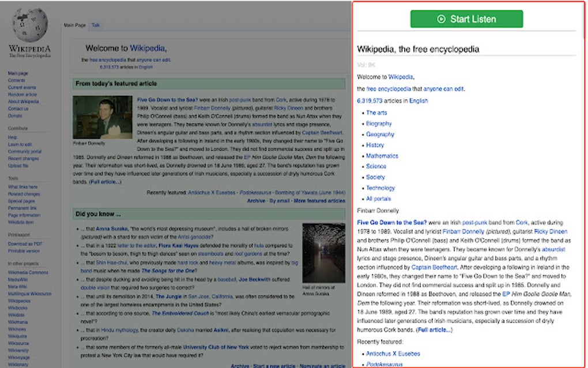Open Antiochus X Eusebes in reader panel list

[393, 354]
